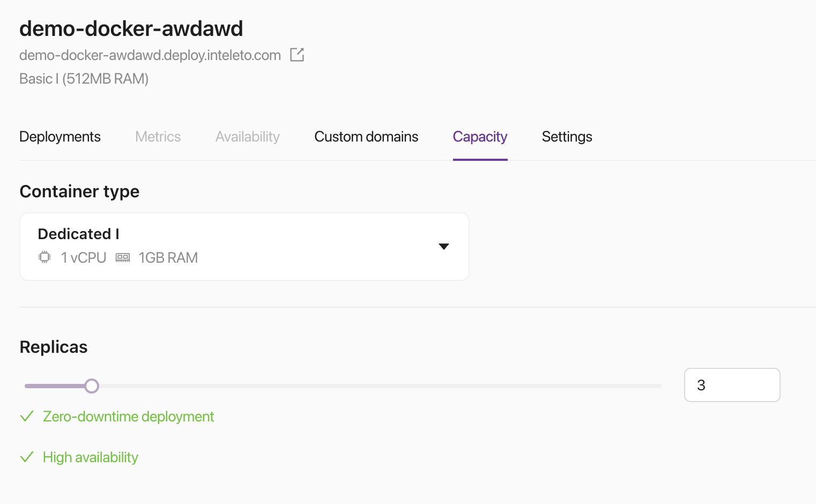Viewport: 816px width, 504px height.
Task: Click the Zero-downtime deployment label
Action: pyautogui.click(x=128, y=417)
